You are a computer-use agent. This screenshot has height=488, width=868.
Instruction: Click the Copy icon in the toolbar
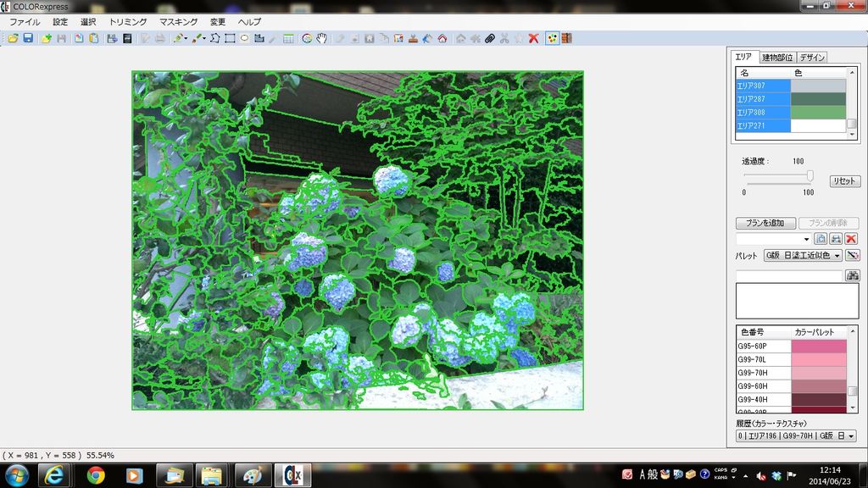pos(79,38)
